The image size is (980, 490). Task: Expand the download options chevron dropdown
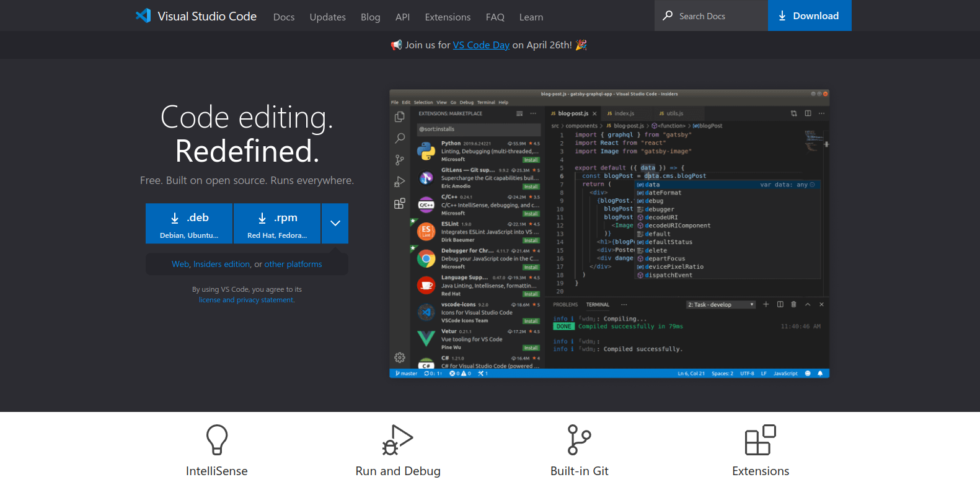coord(335,224)
